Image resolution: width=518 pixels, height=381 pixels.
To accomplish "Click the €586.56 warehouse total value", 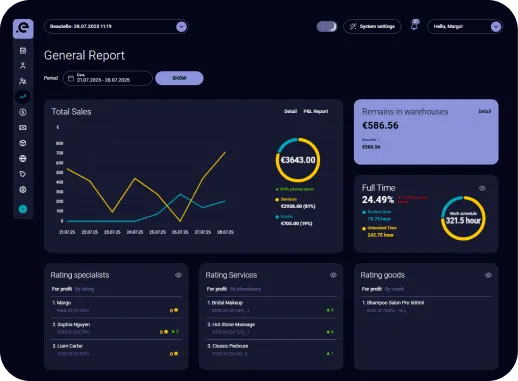I will (380, 126).
